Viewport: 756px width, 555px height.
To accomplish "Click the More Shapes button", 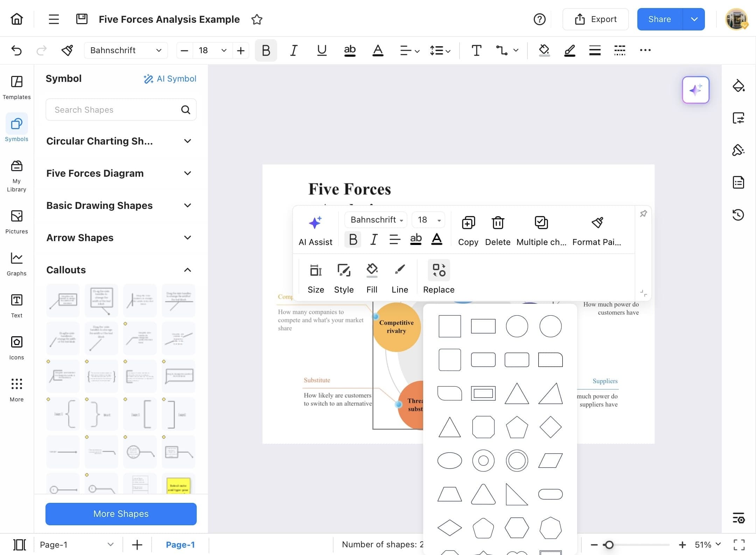I will pos(120,514).
